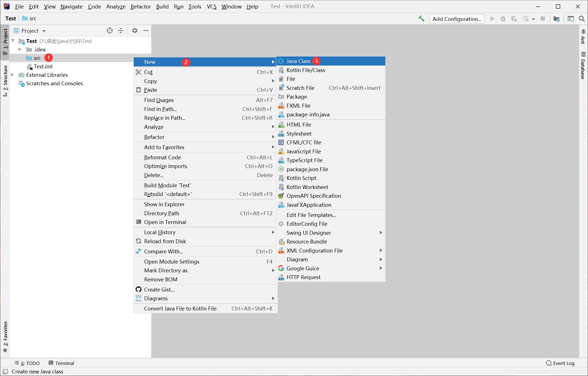Open Convert Java File to Kotlin

(180, 308)
